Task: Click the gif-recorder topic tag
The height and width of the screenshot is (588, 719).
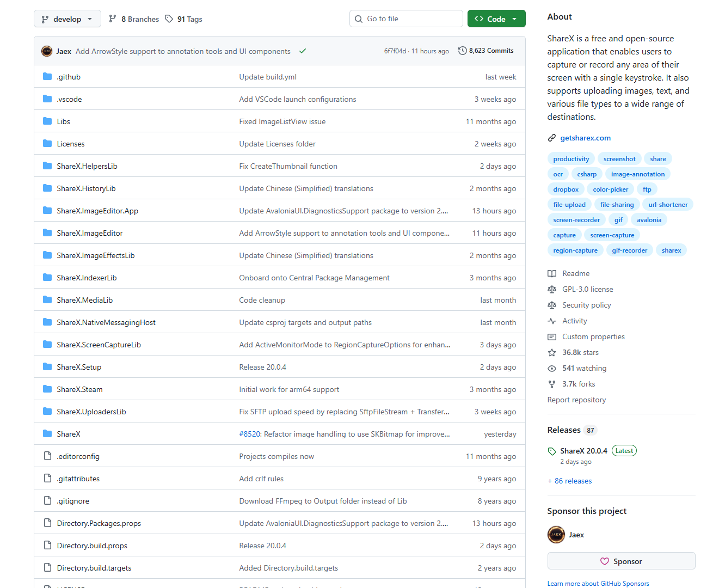Action: 630,250
